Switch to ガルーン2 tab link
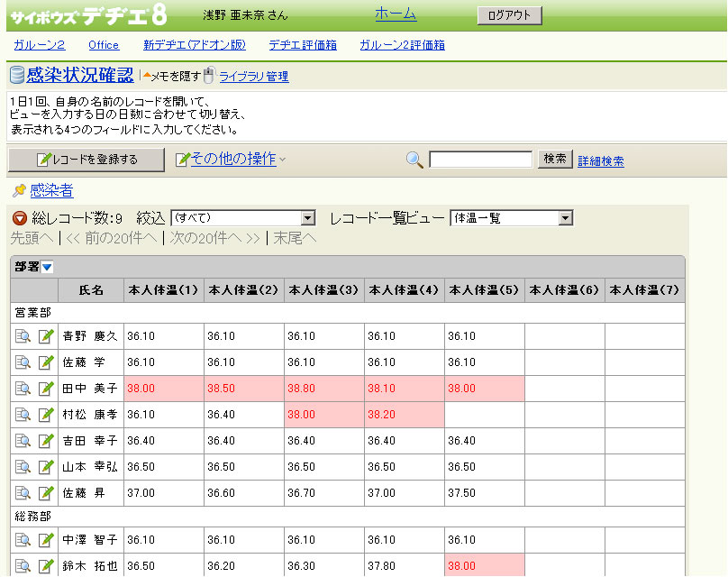Viewport: 728px width, 577px height. tap(39, 45)
